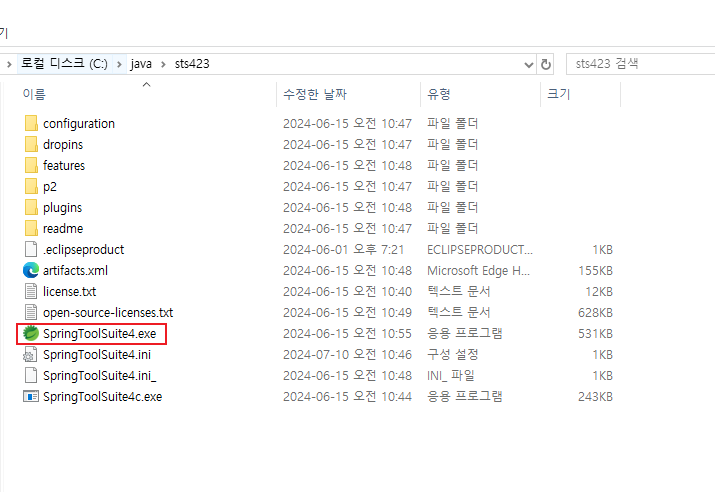Click the SpringToolSuite4.ini_ blank file icon
715x492 pixels.
click(x=31, y=375)
